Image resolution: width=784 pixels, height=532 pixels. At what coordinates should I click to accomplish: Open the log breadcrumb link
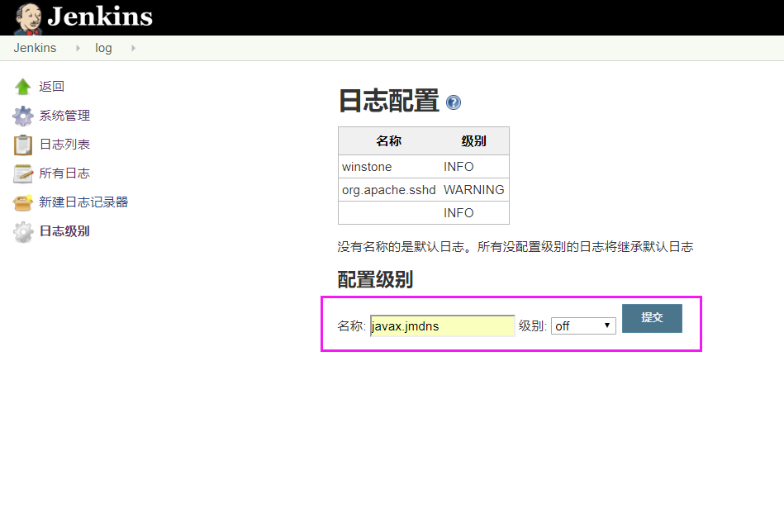coord(103,48)
